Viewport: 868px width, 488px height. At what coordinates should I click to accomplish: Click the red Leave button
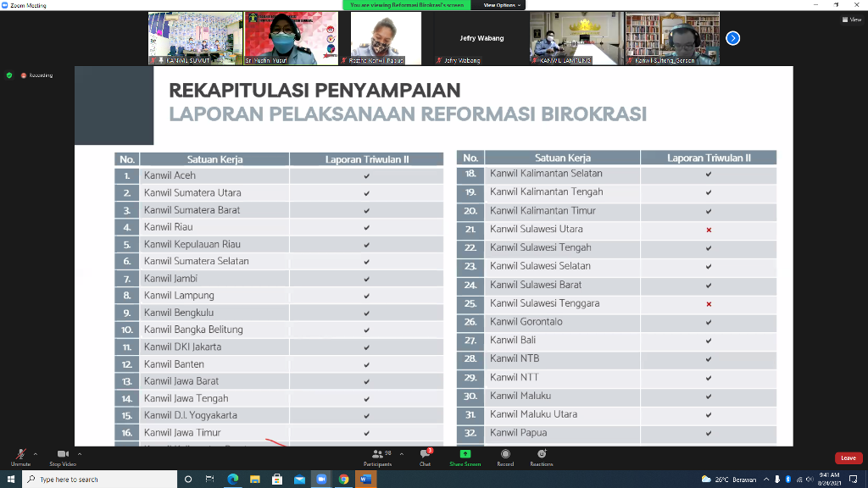point(848,458)
